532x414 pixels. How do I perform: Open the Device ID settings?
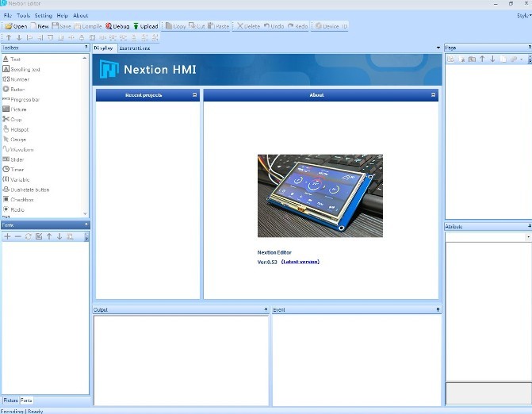click(x=331, y=26)
